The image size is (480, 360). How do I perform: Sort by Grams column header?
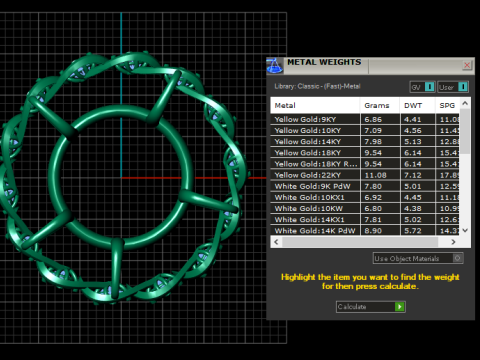point(380,105)
